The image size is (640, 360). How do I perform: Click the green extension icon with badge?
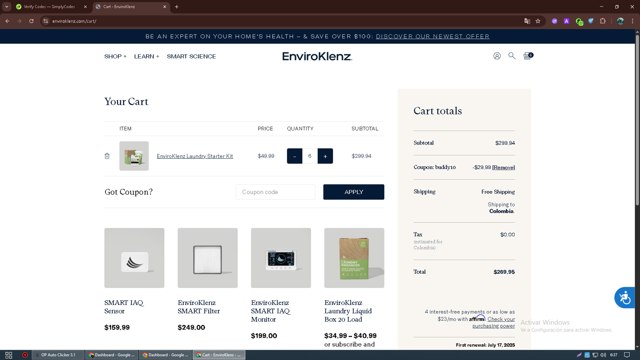(x=579, y=21)
